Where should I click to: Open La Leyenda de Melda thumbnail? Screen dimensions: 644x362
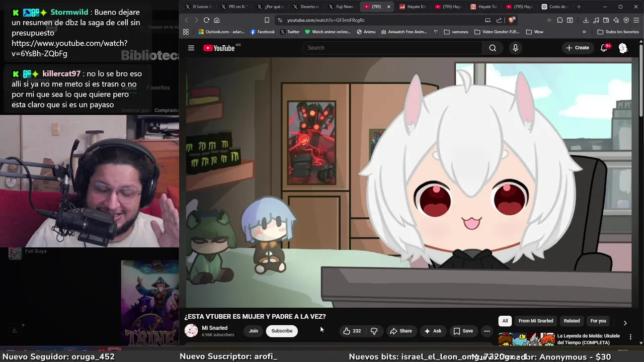pyautogui.click(x=526, y=340)
